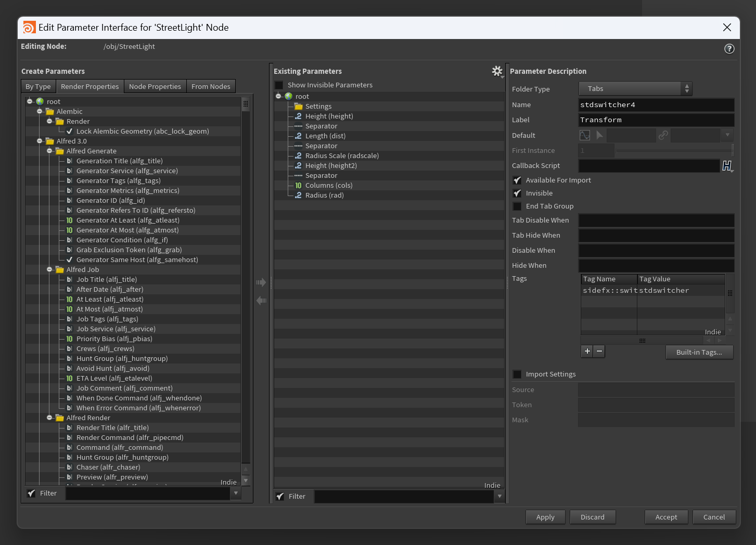
Task: Switch to the Node Properties tab
Action: [x=155, y=86]
